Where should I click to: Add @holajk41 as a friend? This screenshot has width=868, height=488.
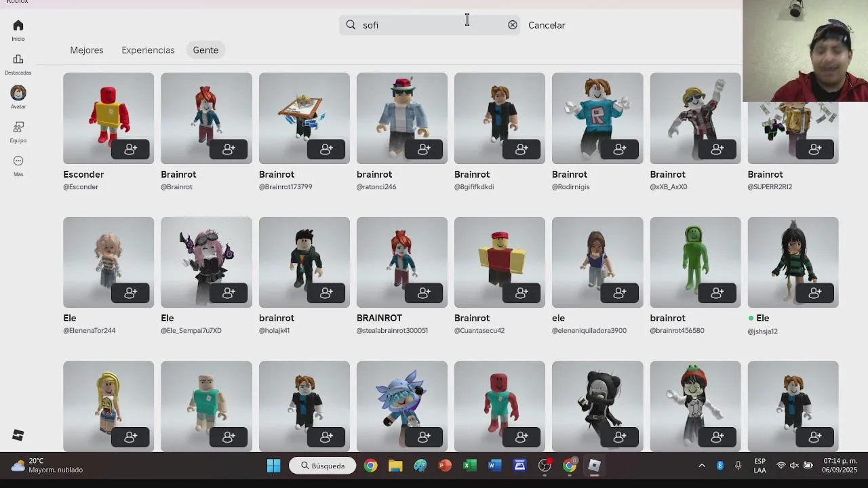click(x=326, y=293)
